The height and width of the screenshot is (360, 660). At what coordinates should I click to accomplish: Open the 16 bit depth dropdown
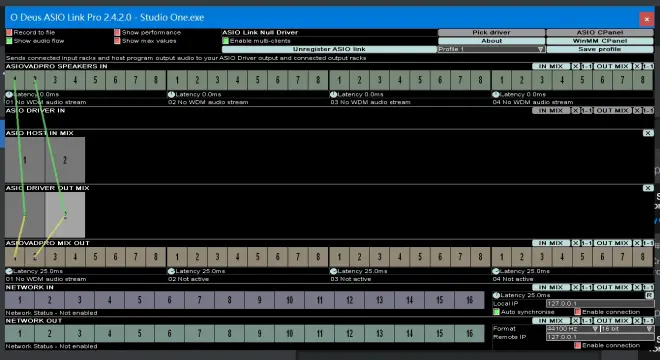click(x=627, y=329)
